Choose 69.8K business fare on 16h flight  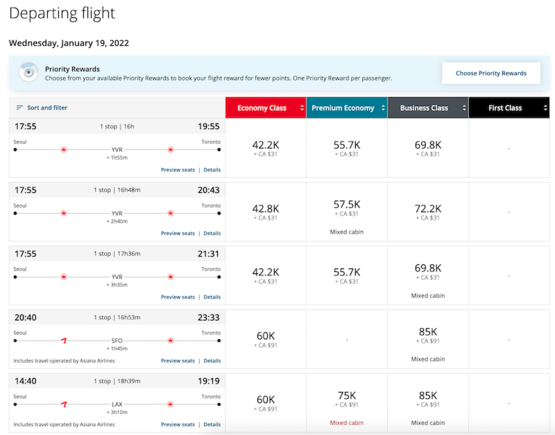428,148
